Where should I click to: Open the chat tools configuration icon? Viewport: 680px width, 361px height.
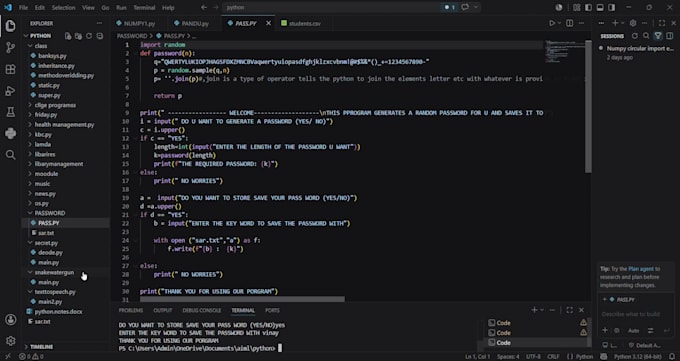point(651,331)
